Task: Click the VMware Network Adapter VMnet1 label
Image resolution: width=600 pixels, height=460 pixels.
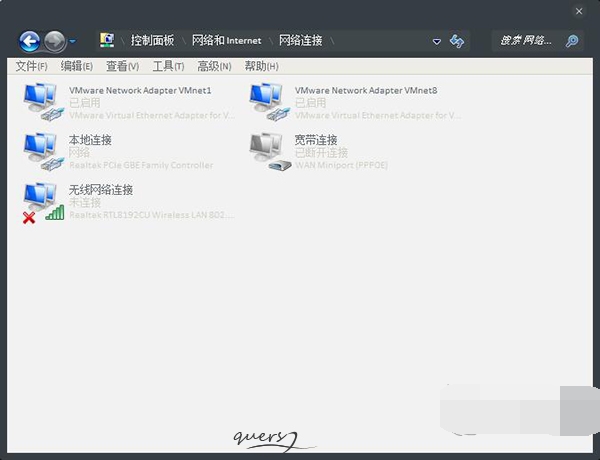Action: coord(140,91)
